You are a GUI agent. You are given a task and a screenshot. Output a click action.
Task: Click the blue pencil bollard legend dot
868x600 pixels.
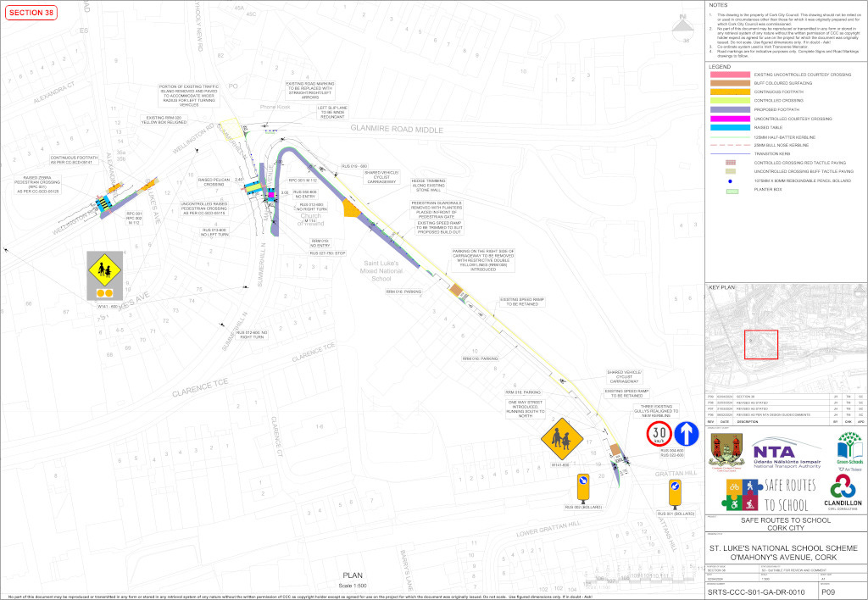pos(731,181)
